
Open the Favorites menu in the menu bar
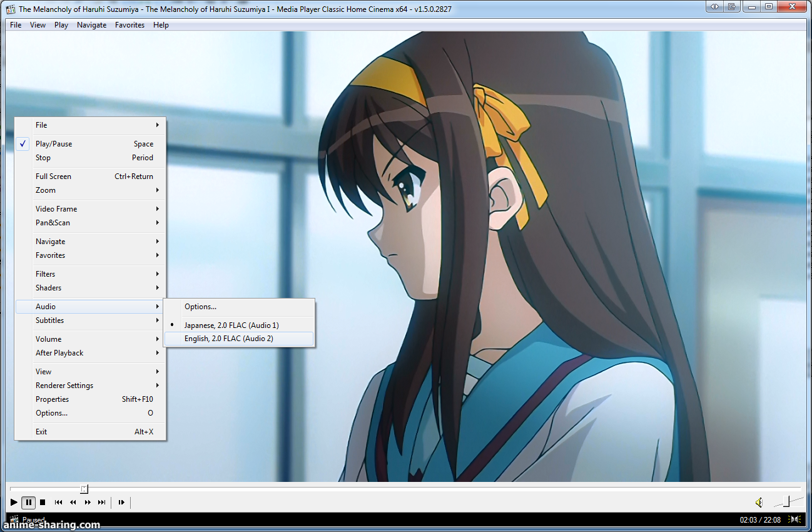click(129, 25)
